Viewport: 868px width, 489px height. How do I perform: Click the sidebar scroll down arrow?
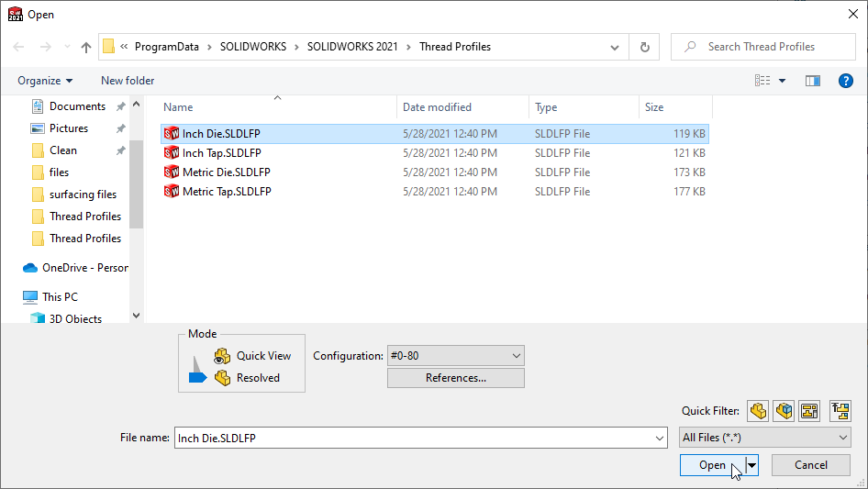pos(136,315)
